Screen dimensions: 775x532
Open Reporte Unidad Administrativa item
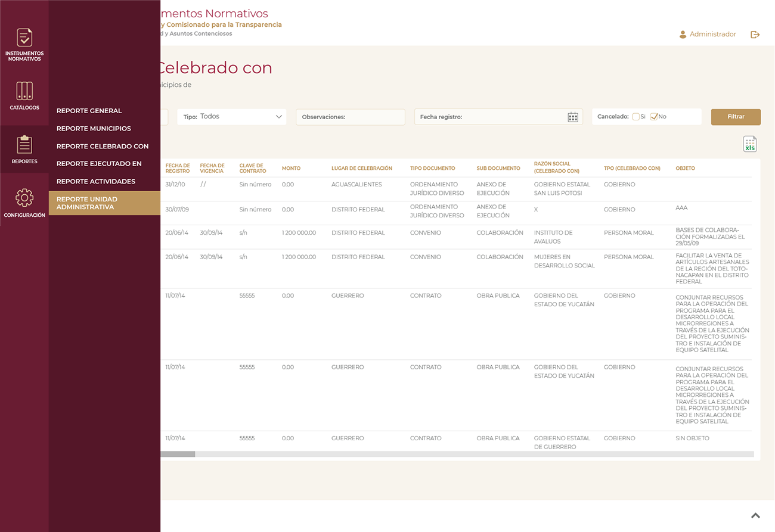click(x=87, y=203)
